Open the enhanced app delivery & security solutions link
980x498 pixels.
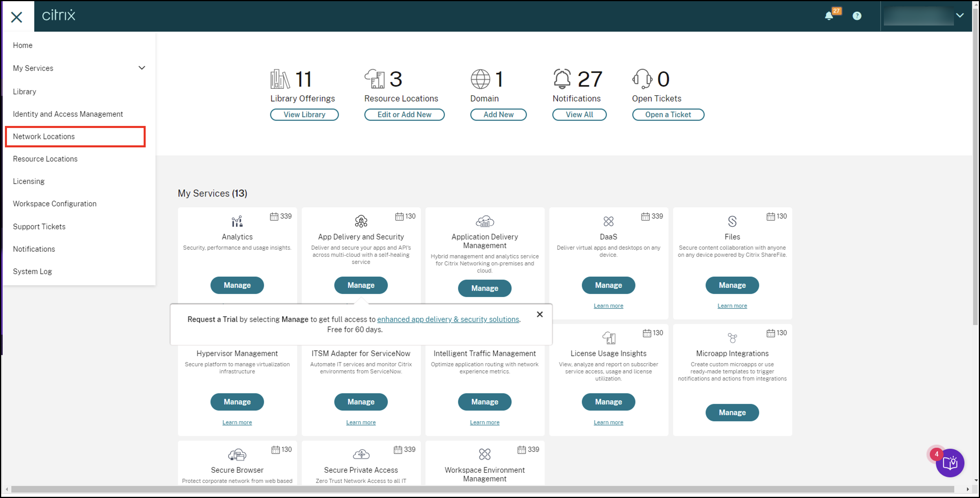pyautogui.click(x=448, y=320)
